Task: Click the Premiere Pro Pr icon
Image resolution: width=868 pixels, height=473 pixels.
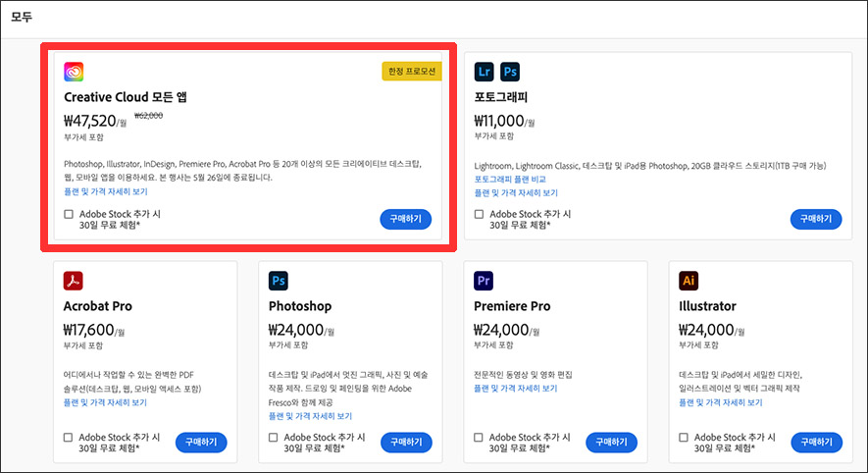Action: pyautogui.click(x=484, y=281)
